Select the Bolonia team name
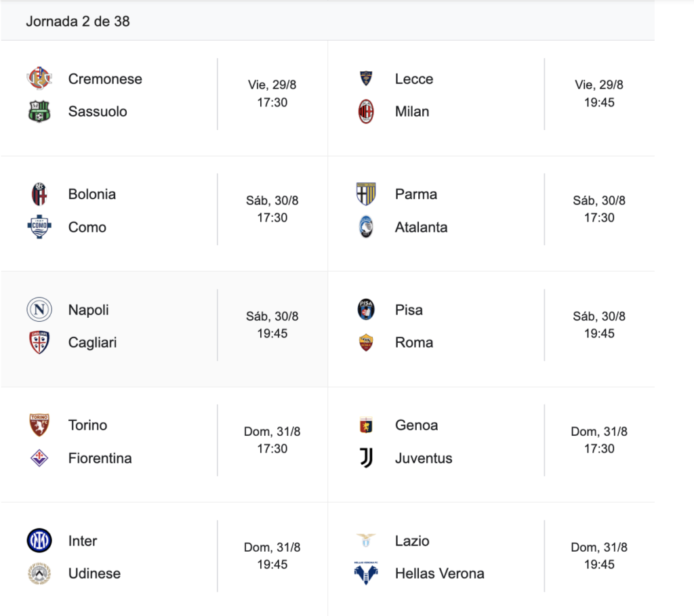Image resolution: width=694 pixels, height=616 pixels. (x=92, y=194)
